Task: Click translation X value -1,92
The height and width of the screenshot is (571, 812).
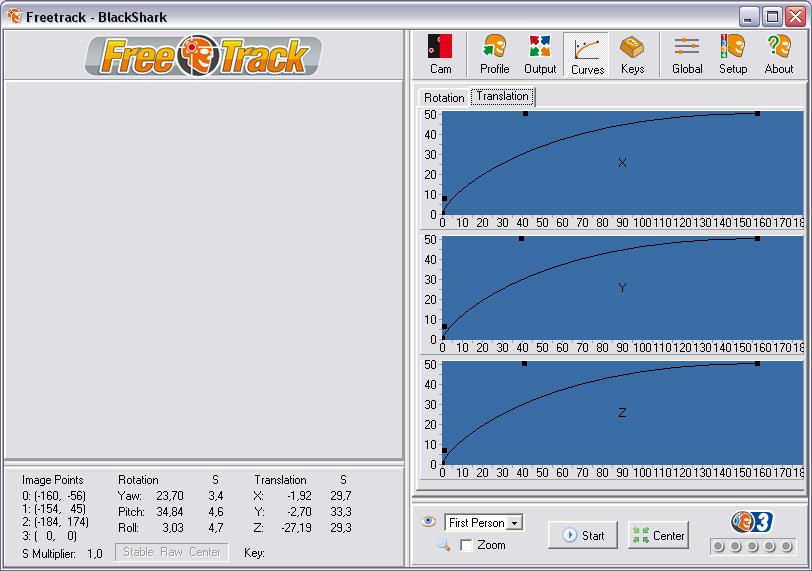Action: click(x=299, y=495)
